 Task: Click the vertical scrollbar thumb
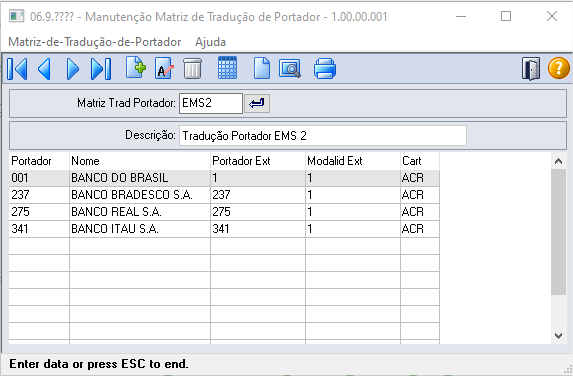tap(558, 232)
